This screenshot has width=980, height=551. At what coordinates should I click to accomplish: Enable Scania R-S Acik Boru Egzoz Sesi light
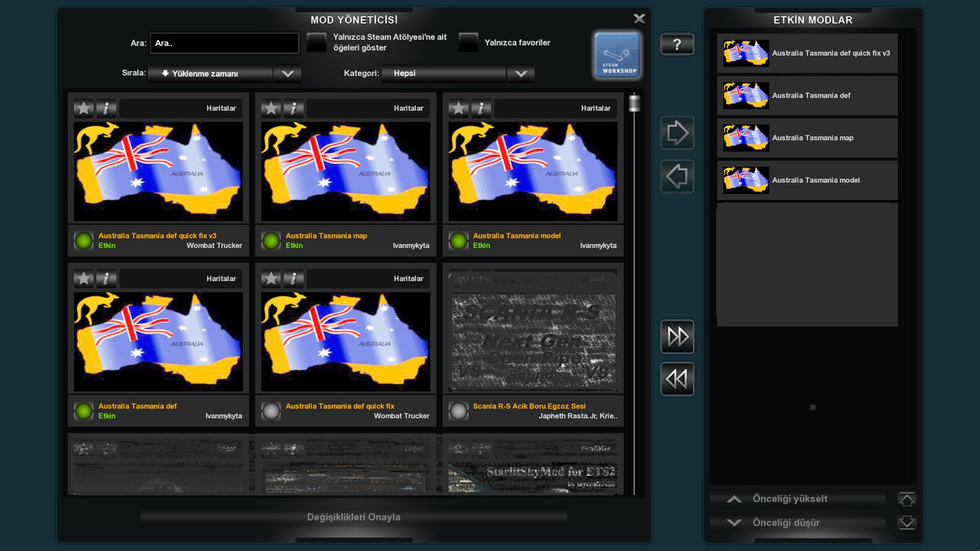459,412
